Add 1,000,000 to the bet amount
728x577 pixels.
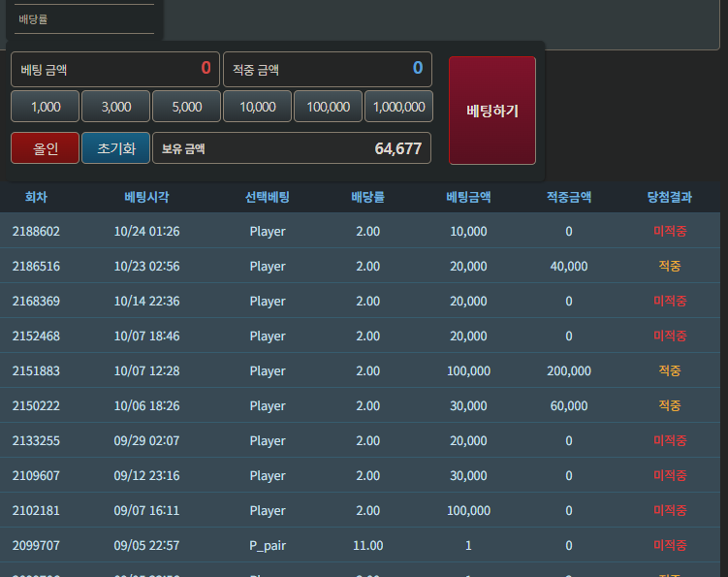pyautogui.click(x=398, y=107)
